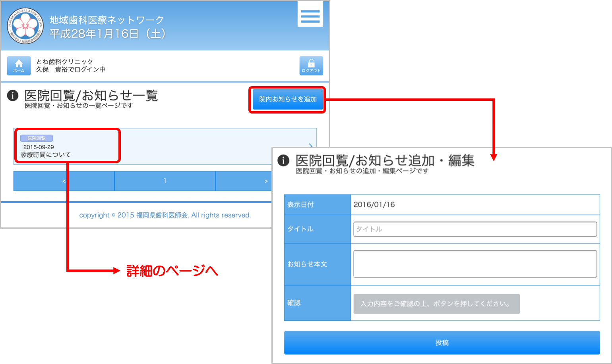Click info icon beside 医院回覧/お知らせ追加・編集 heading

283,160
